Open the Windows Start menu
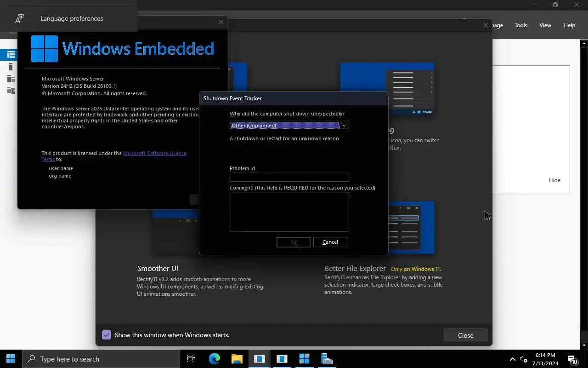The width and height of the screenshot is (588, 368). coord(11,359)
